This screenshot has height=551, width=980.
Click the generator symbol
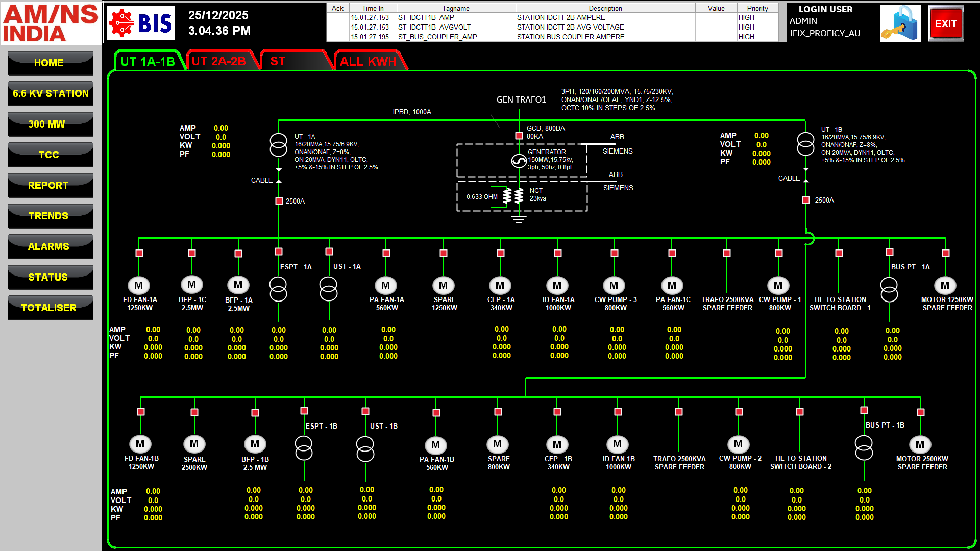(519, 161)
